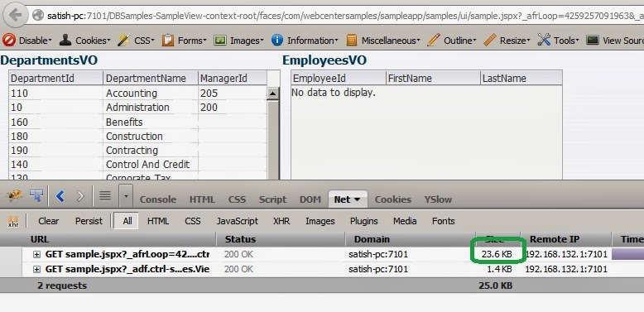The width and height of the screenshot is (644, 312).
Task: Click the departments table vertical scrollbar track
Action: click(272, 140)
